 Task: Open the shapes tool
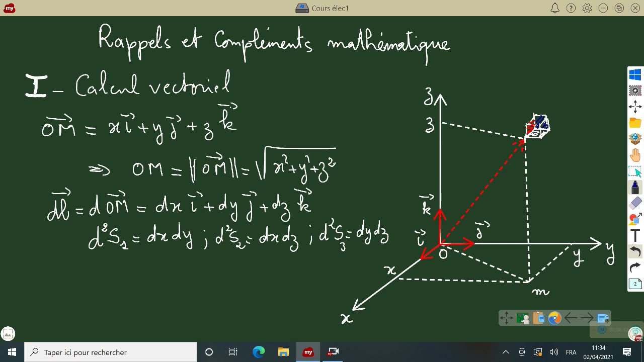point(635,219)
